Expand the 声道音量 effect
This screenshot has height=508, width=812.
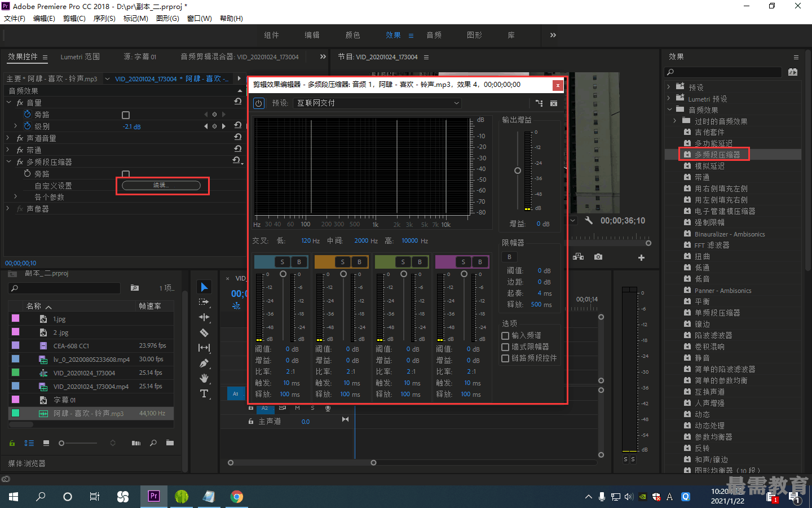click(x=8, y=138)
